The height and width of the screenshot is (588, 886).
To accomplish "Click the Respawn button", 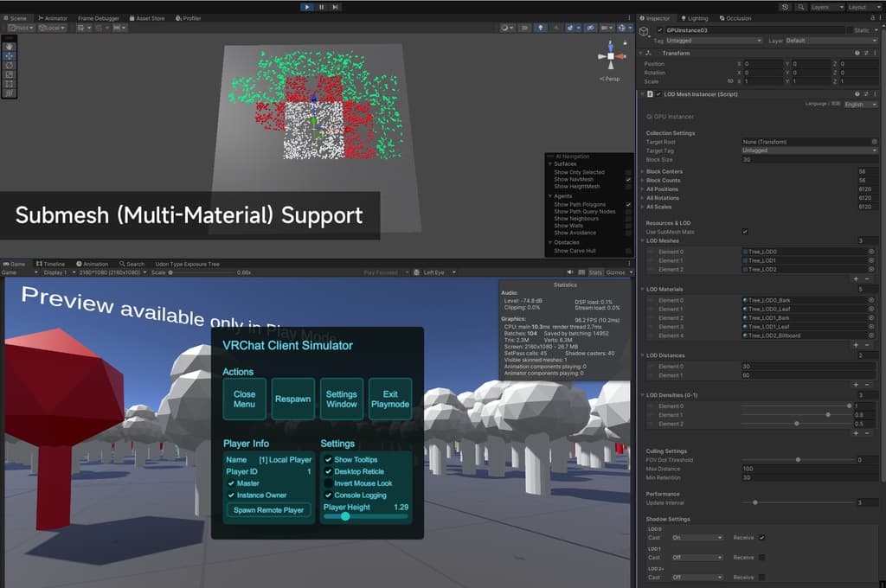I will pyautogui.click(x=292, y=399).
